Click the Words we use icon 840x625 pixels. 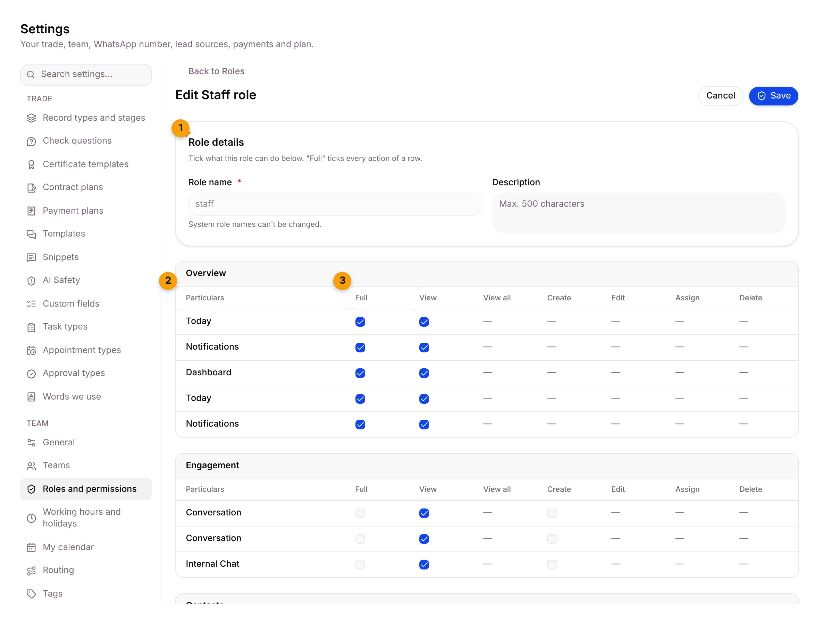point(32,397)
